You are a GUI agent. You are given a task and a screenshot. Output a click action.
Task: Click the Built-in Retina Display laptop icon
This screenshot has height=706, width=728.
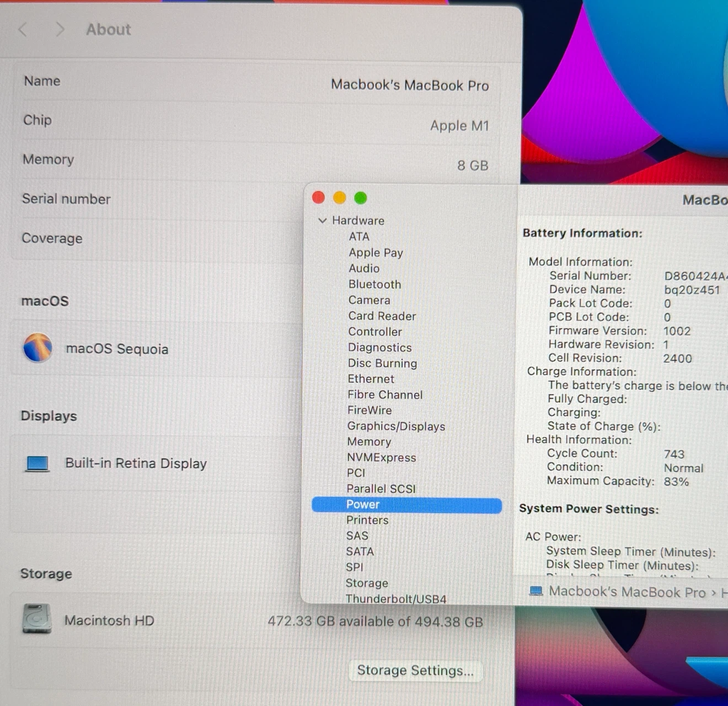coord(38,463)
